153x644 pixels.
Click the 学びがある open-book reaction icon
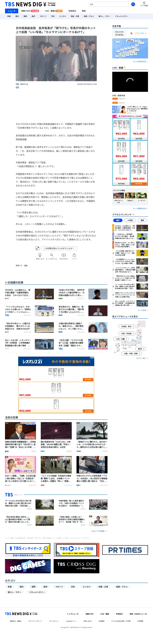point(64,255)
